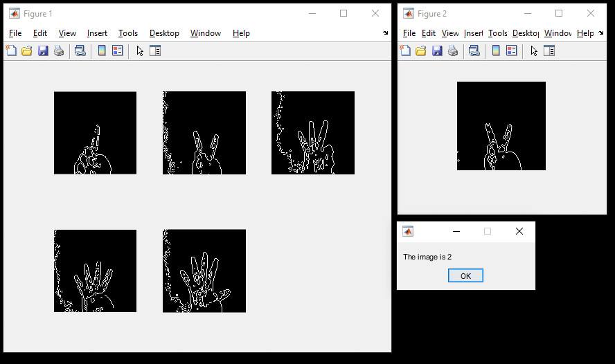The height and width of the screenshot is (364, 615).
Task: Open Desktop menu in Figure 1
Action: point(164,33)
